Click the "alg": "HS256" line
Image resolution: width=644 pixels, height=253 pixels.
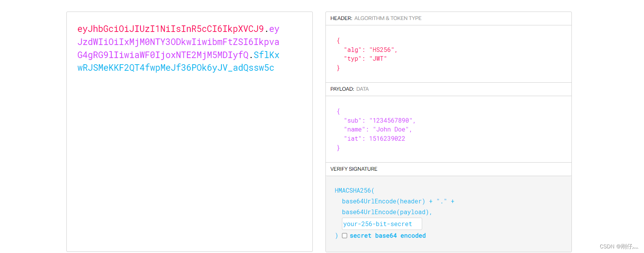tap(370, 50)
